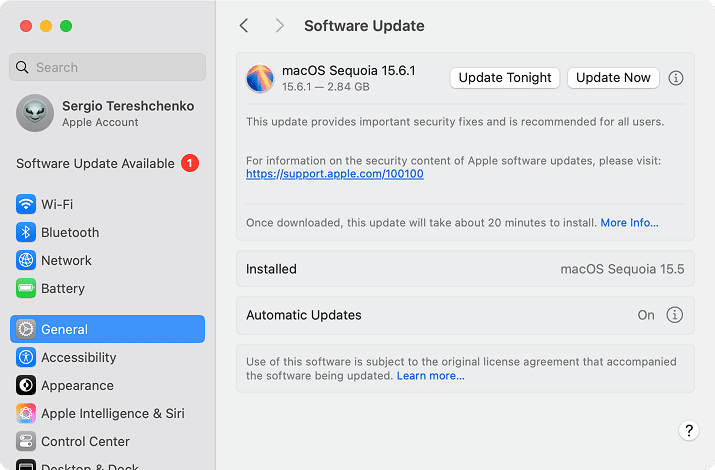Screen dimensions: 715x470
Task: Click the More Info... link
Action: click(629, 222)
